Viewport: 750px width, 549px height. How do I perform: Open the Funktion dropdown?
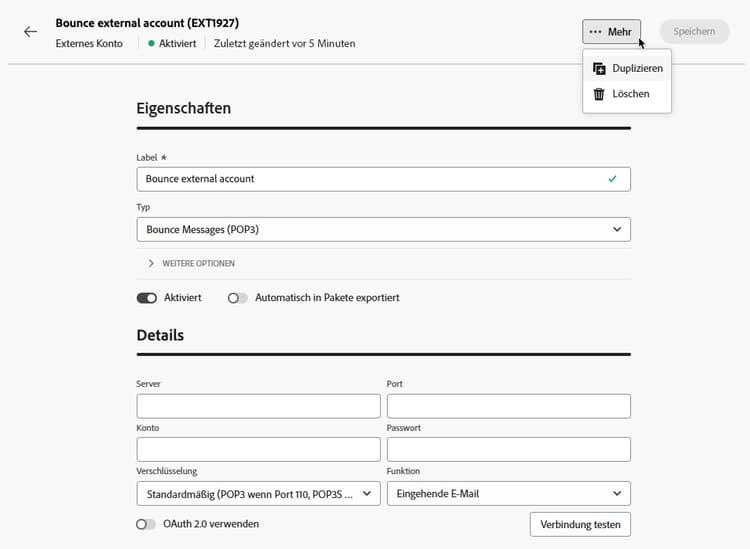508,493
